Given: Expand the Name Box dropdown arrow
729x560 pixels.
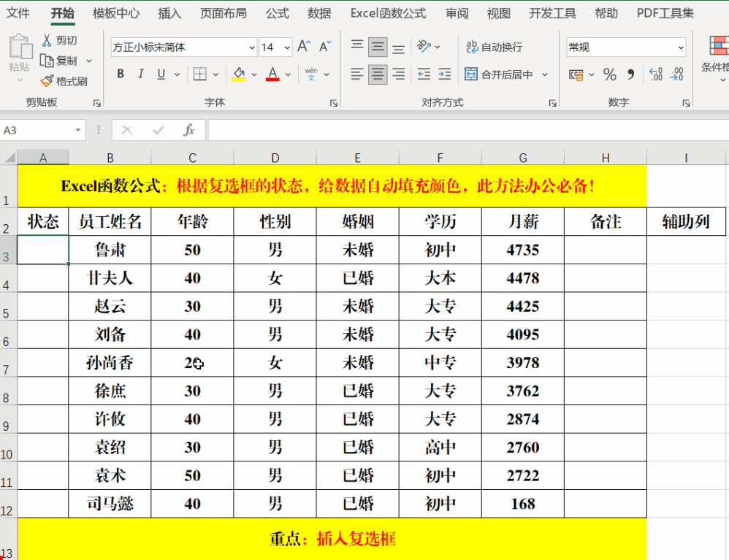Looking at the screenshot, I should coord(78,130).
